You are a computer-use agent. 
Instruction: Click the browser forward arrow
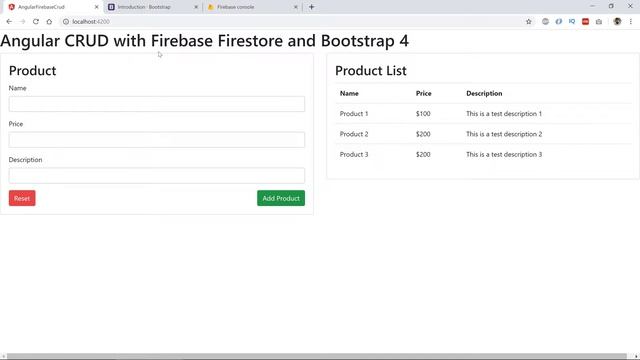(x=22, y=22)
